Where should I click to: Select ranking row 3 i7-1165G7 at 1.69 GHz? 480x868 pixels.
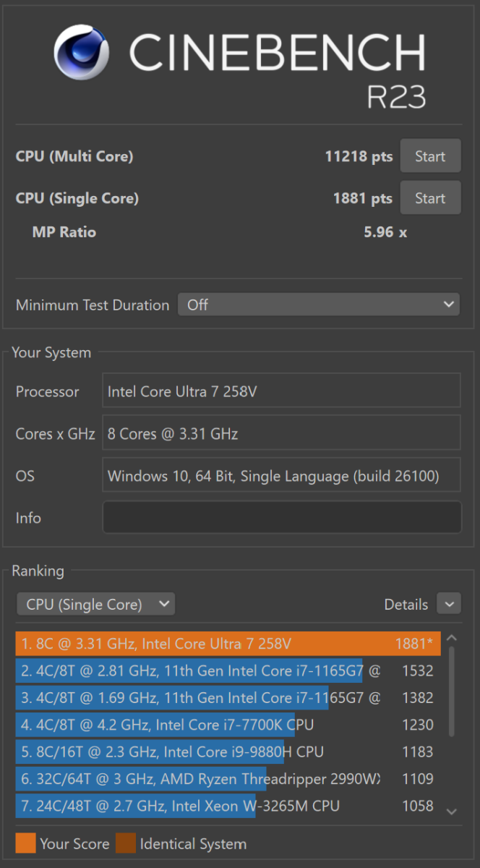coord(228,697)
